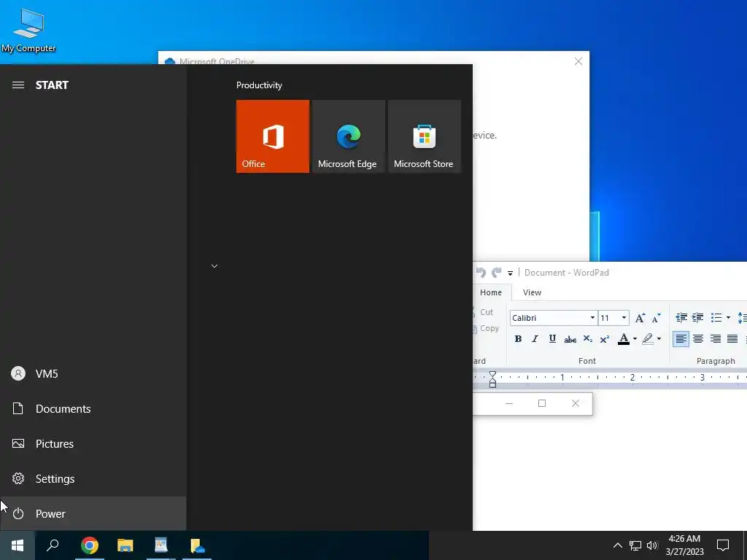Click Decrease indent icon in WordPad
This screenshot has width=747, height=560.
tap(681, 318)
